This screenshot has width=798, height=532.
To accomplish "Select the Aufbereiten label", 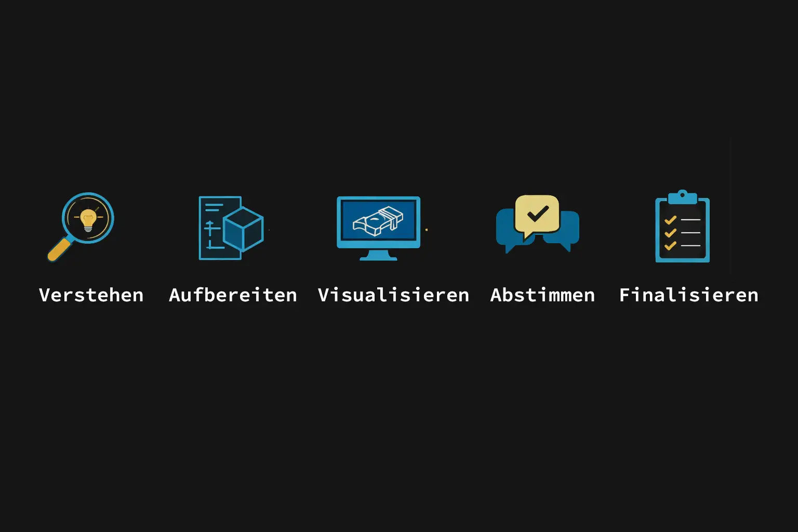I will click(233, 295).
